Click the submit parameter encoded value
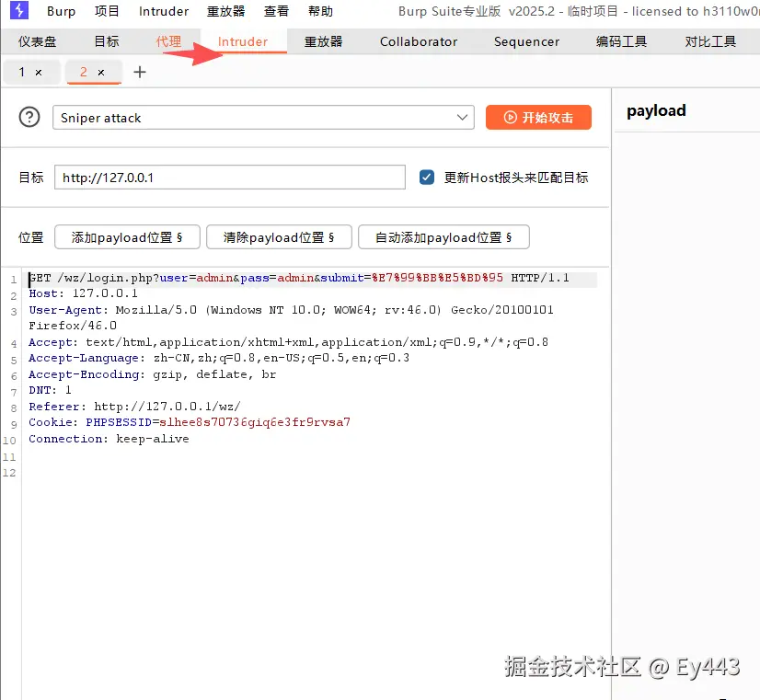Screen dimensions: 760x700 [x=437, y=278]
